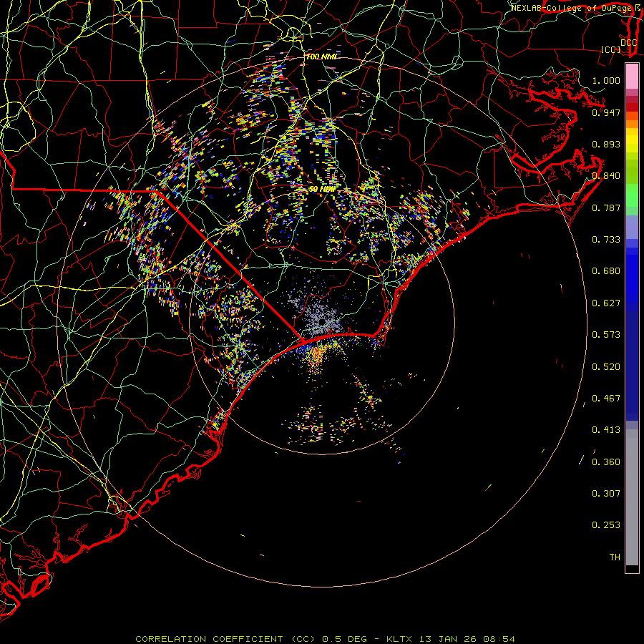Screen dimensions: 644x644
Task: Click the 0.787 scale label
Action: tap(606, 208)
